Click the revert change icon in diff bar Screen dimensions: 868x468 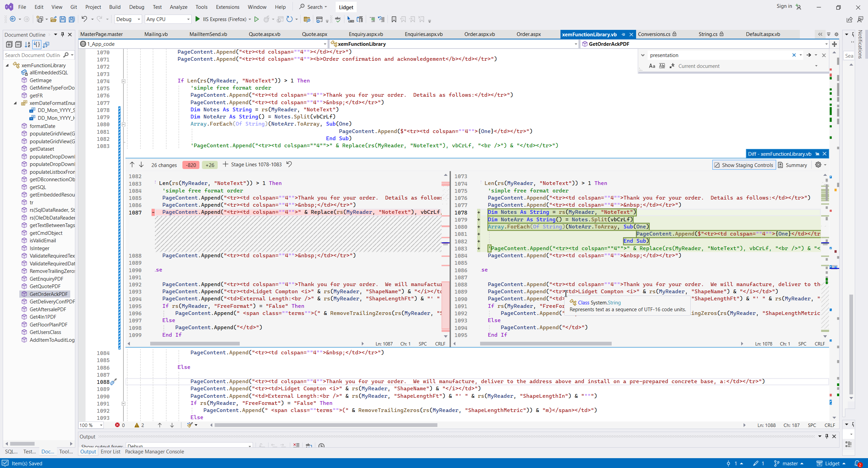click(x=289, y=164)
